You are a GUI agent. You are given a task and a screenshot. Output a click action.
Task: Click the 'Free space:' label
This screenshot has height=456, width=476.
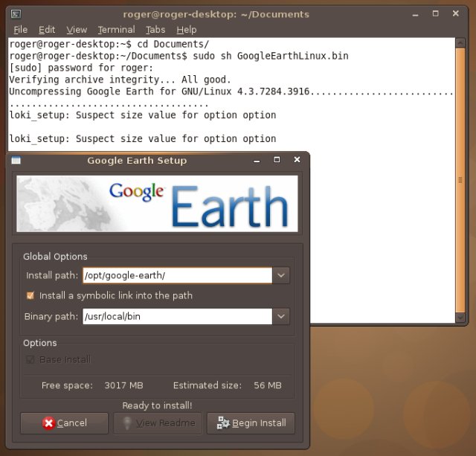click(67, 385)
